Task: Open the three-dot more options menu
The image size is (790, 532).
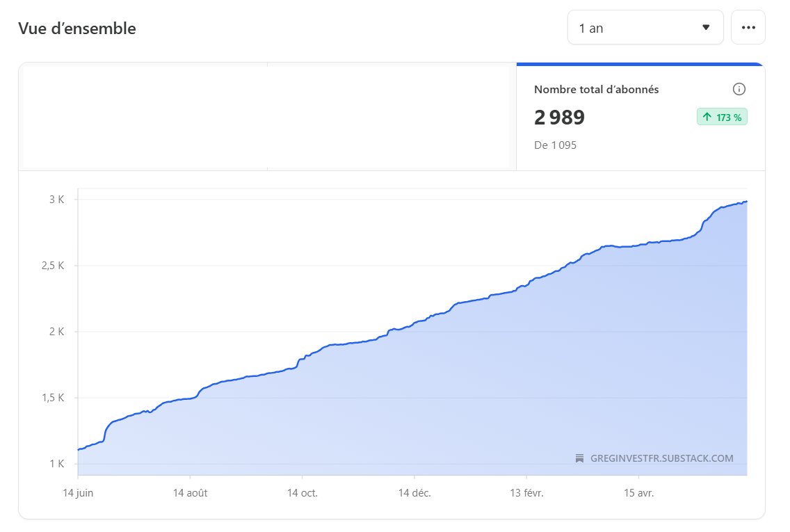Action: pyautogui.click(x=748, y=28)
